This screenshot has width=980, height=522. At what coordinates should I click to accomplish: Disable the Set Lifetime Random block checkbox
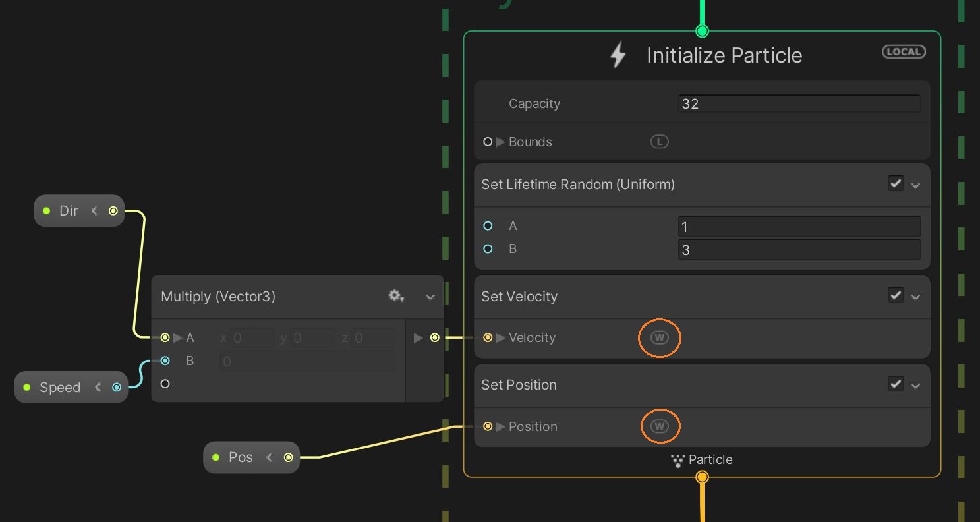pos(896,184)
